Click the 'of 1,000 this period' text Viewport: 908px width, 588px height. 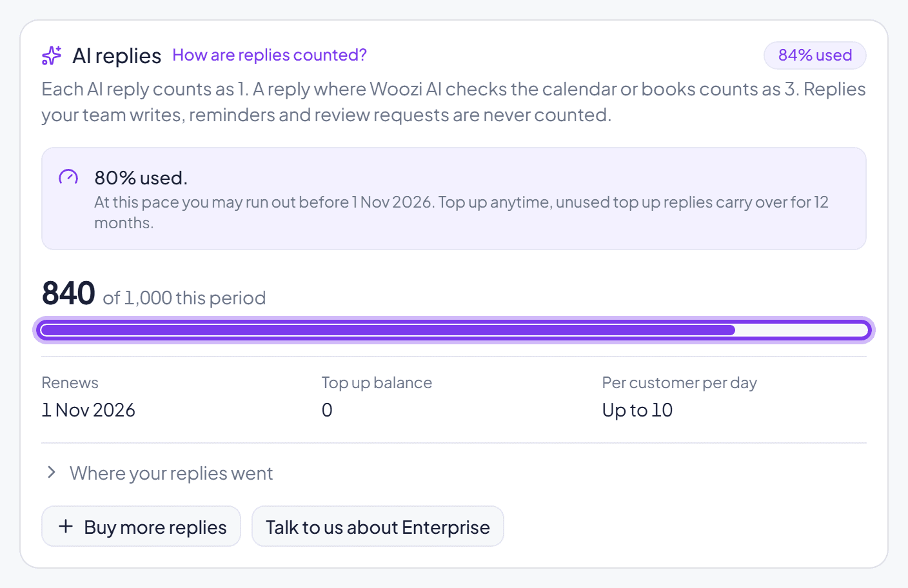(184, 298)
